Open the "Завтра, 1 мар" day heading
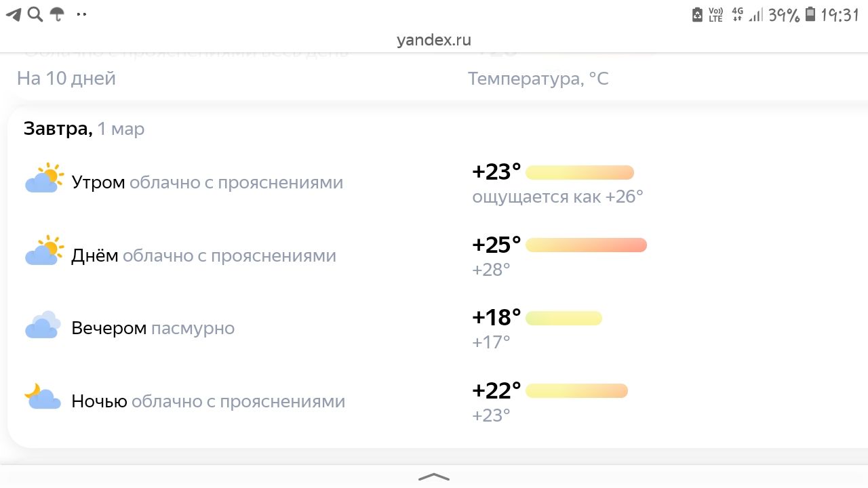This screenshot has width=868, height=488. pyautogui.click(x=84, y=129)
